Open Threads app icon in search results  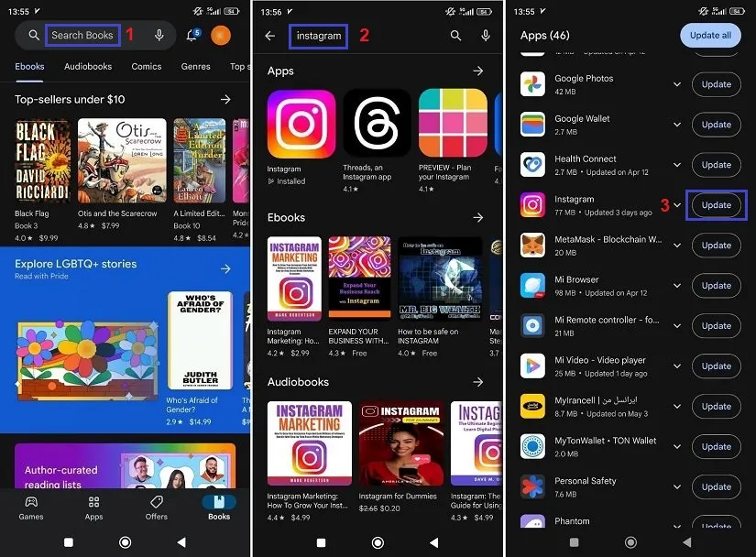377,123
